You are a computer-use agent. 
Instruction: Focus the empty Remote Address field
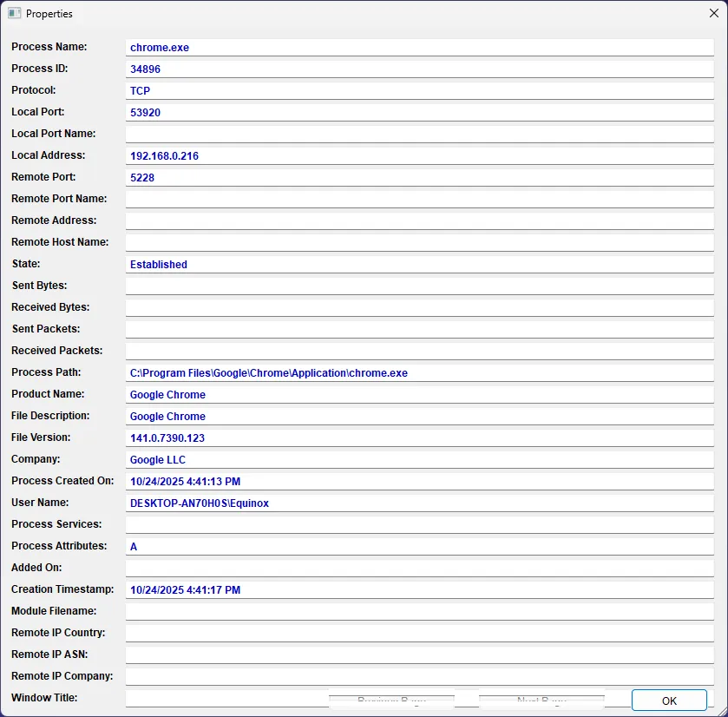[x=419, y=221]
